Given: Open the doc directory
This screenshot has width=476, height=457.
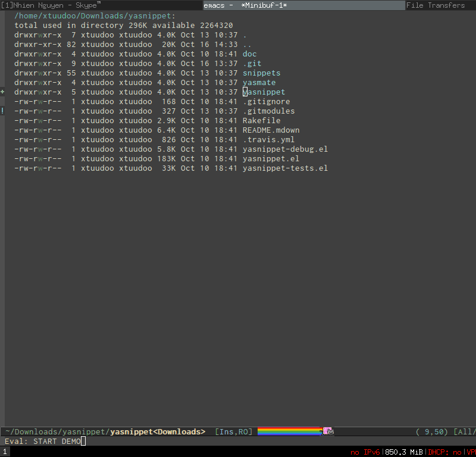Looking at the screenshot, I should click(x=249, y=54).
